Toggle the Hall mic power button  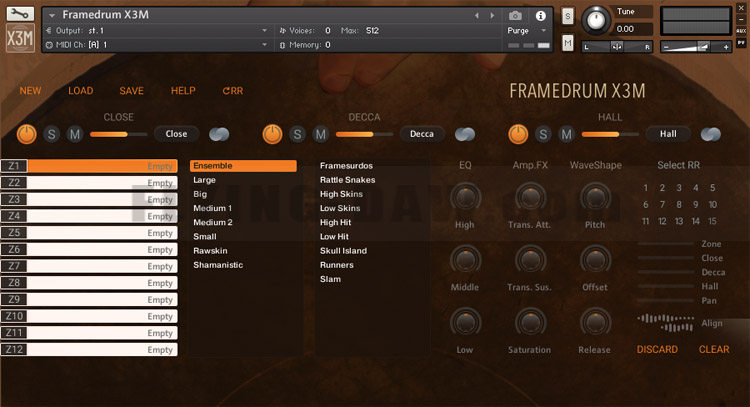[x=518, y=134]
